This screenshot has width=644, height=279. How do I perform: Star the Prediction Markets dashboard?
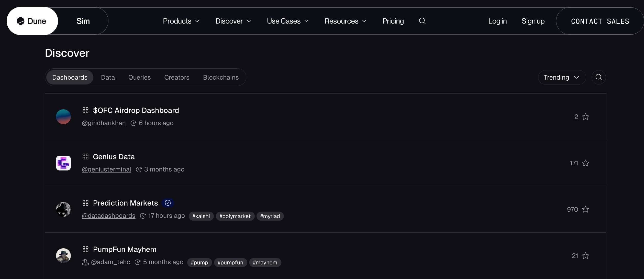pyautogui.click(x=585, y=209)
